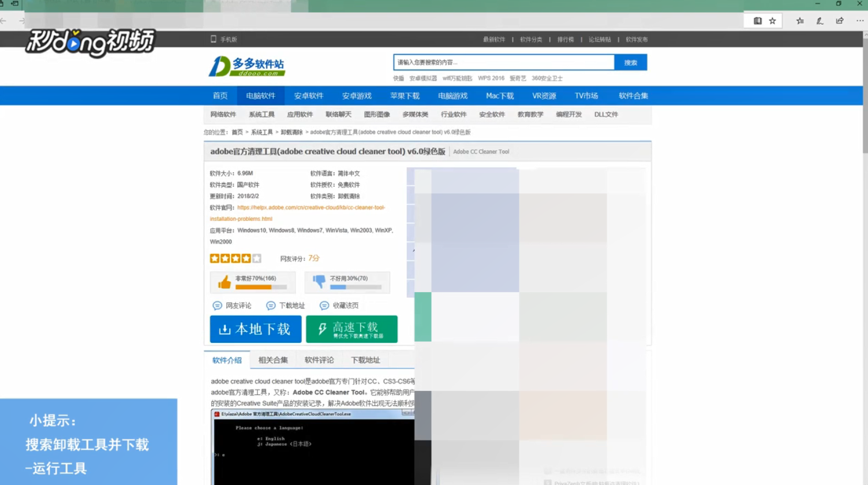Click 卸载清除 in breadcrumb

pos(291,132)
